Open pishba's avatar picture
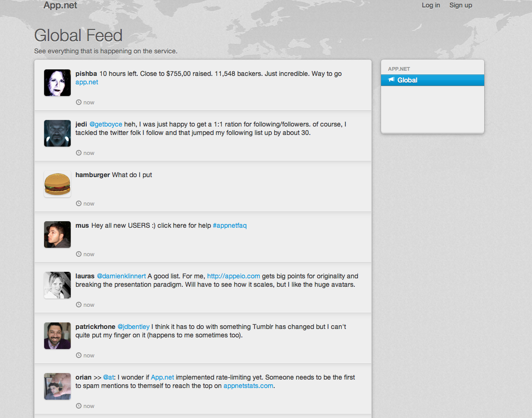This screenshot has height=418, width=532. coord(57,83)
